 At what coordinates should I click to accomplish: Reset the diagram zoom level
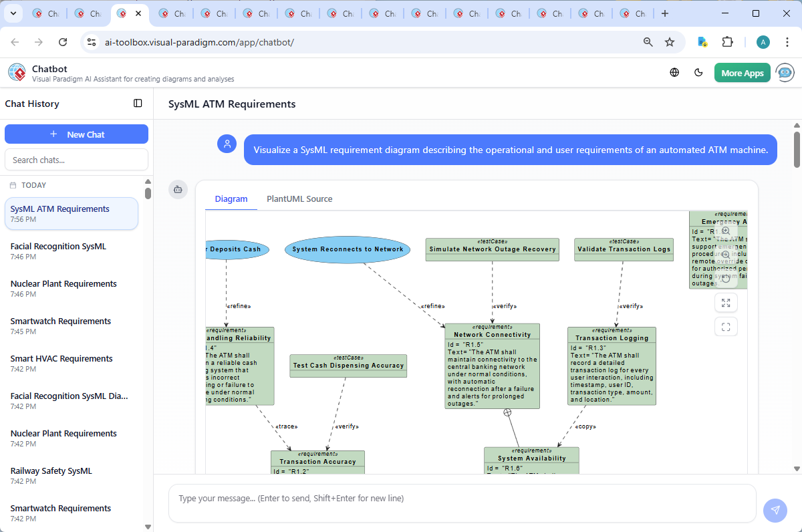726,279
